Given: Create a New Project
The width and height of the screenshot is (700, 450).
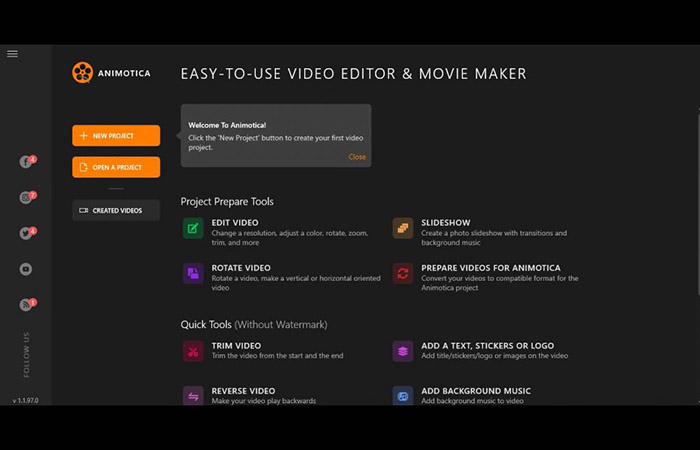Looking at the screenshot, I should click(x=116, y=136).
